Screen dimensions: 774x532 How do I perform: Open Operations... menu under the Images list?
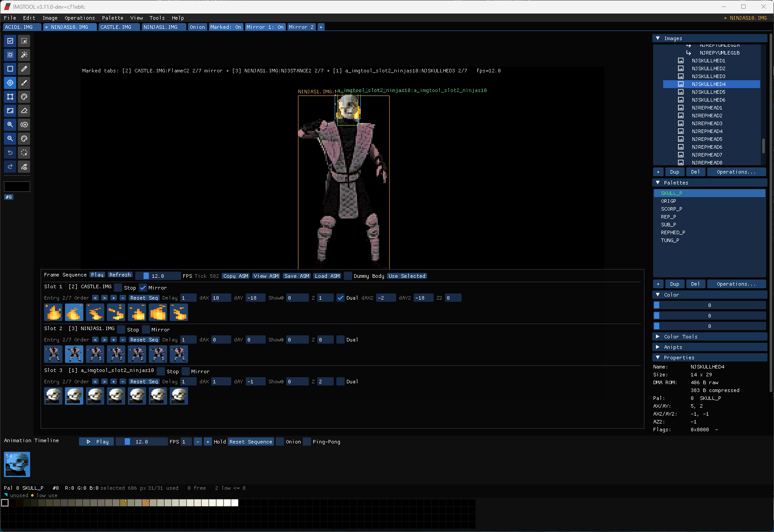point(736,172)
